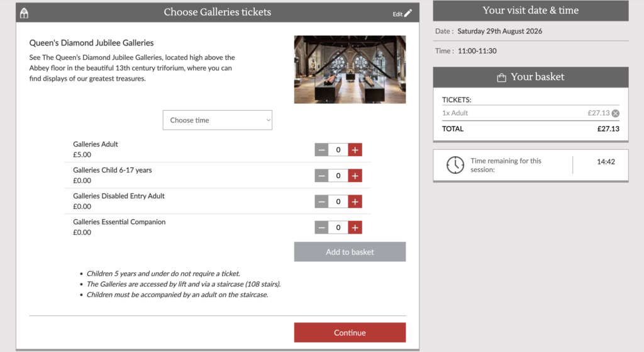Click the Edit pencil icon
Viewport: 644px width, 352px height.
point(408,13)
